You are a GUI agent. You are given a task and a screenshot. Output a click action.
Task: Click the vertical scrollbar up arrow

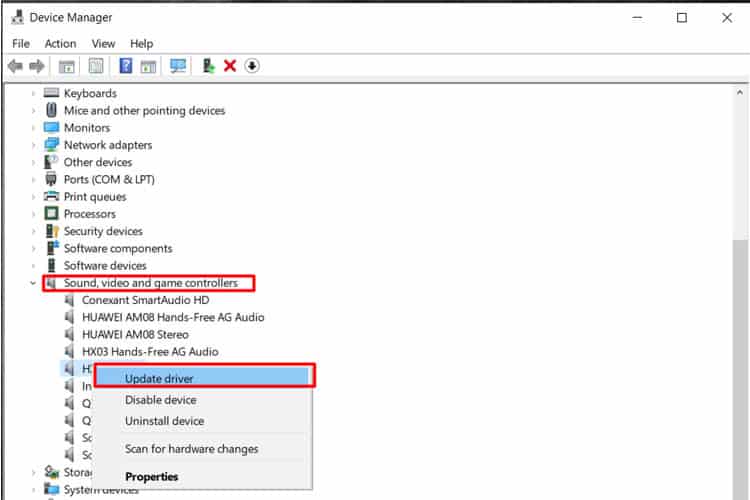(740, 92)
